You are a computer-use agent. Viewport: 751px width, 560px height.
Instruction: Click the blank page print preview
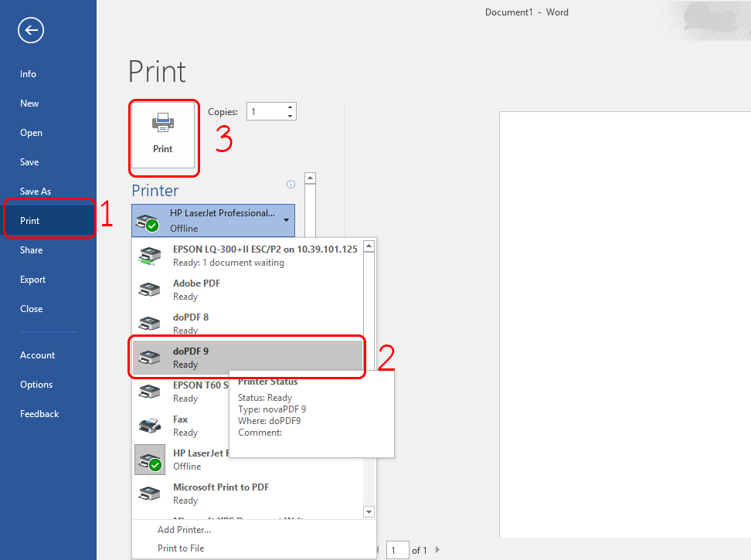click(x=625, y=324)
